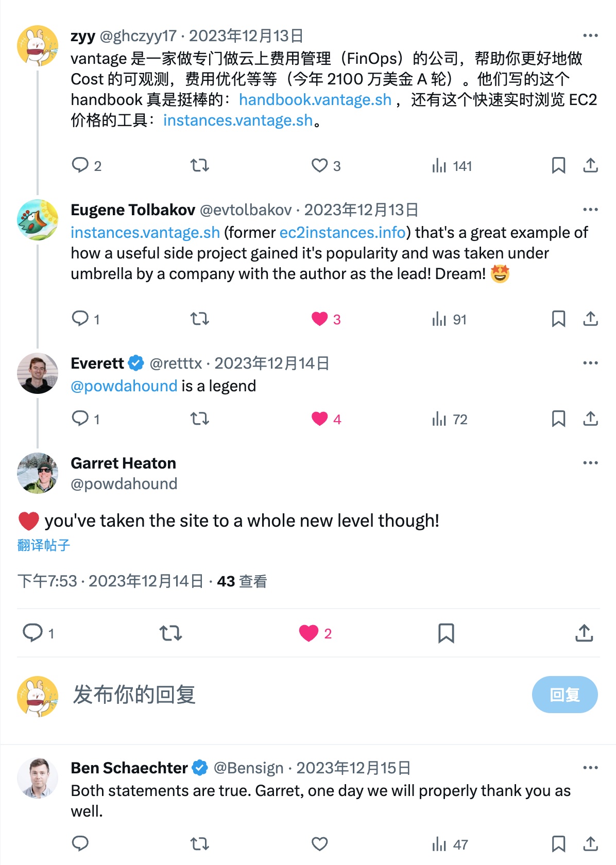Screen dimensions: 616x865
Task: Toggle like on Garret Heaton's main post
Action: (x=309, y=633)
